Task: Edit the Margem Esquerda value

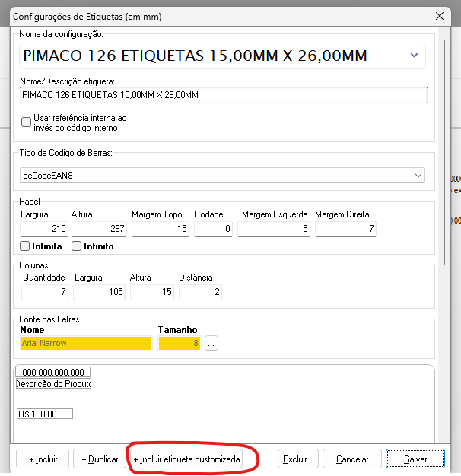Action: coord(272,229)
